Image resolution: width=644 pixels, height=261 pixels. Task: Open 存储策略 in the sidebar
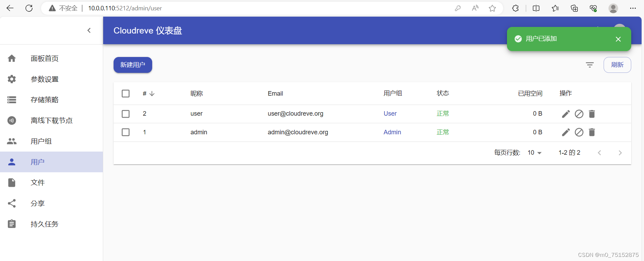tap(51, 100)
